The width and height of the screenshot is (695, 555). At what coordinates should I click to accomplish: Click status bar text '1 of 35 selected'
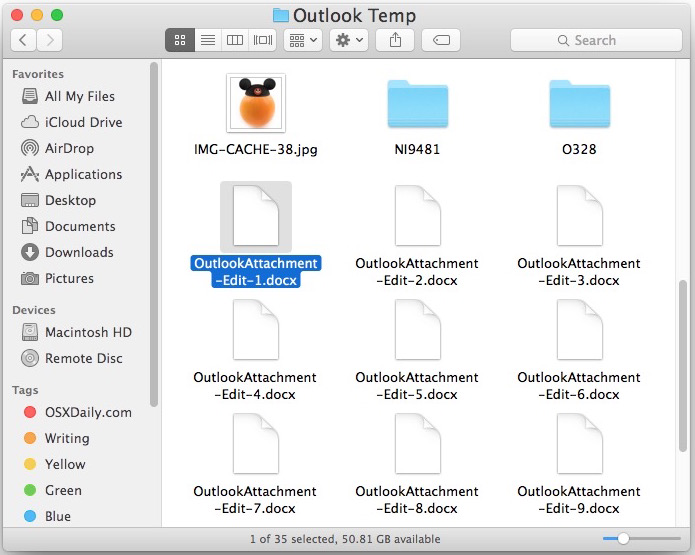(x=292, y=539)
